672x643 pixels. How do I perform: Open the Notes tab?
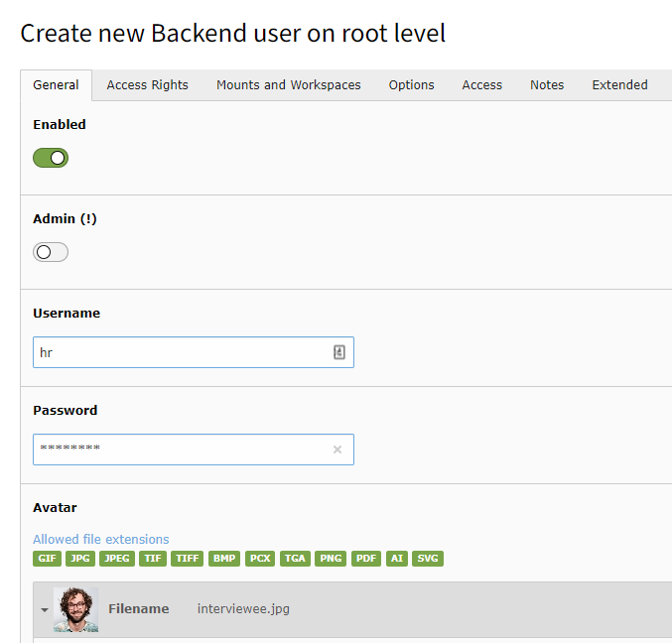[x=547, y=84]
